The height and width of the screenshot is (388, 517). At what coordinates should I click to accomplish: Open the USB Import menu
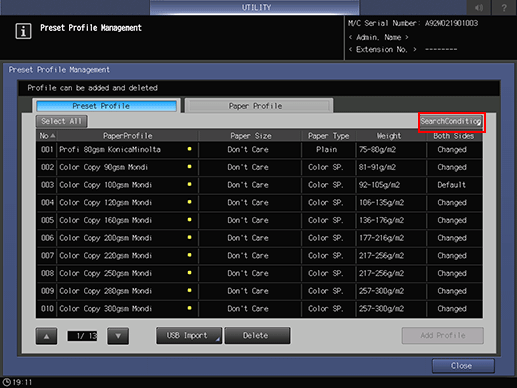click(189, 336)
